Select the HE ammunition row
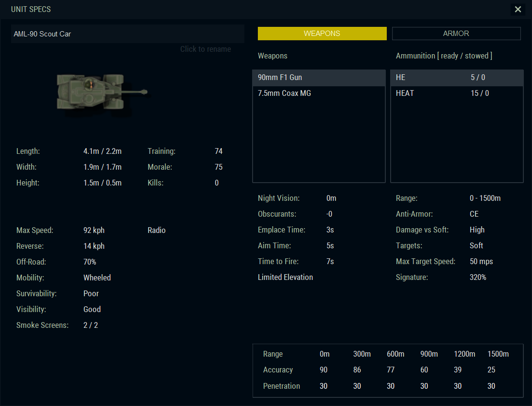The width and height of the screenshot is (532, 406). pos(457,78)
